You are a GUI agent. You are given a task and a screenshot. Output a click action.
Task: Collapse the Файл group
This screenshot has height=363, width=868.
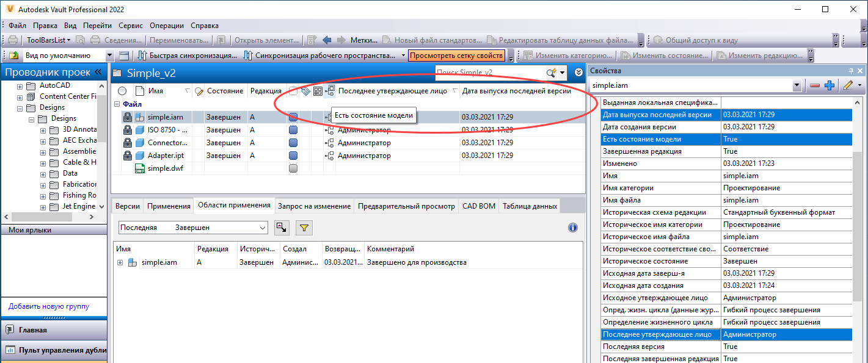tap(118, 104)
